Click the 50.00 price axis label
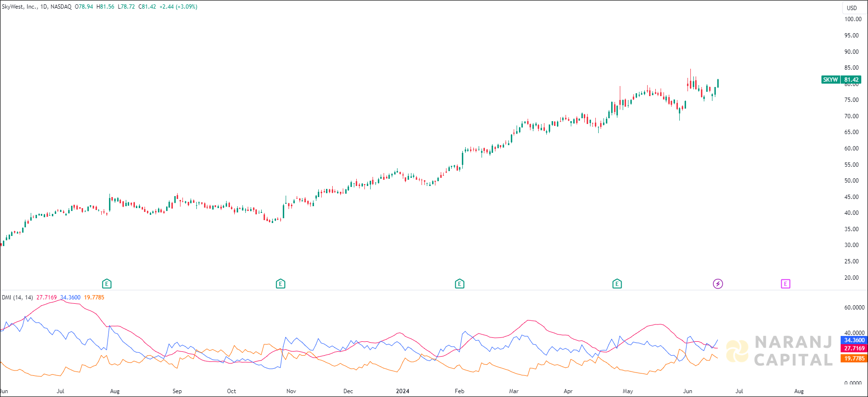The image size is (868, 397). coord(852,181)
